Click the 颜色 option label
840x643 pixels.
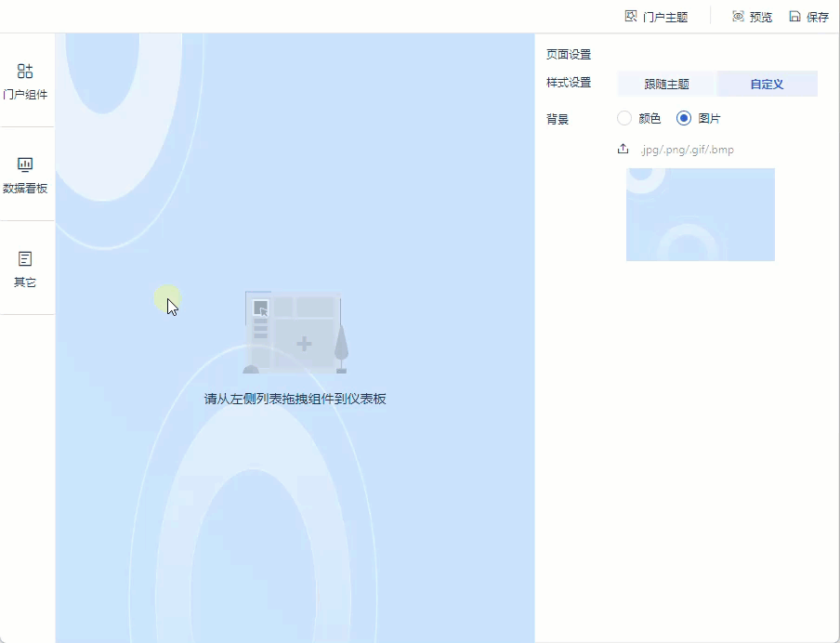tap(650, 118)
